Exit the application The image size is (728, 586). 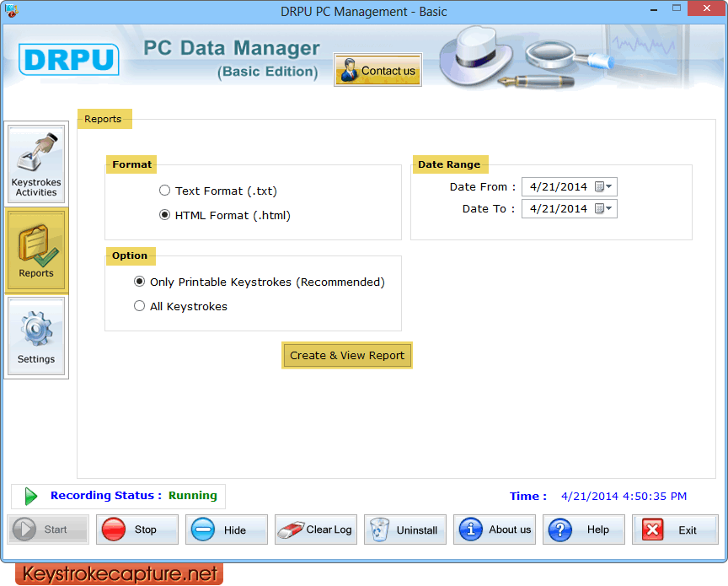(675, 530)
